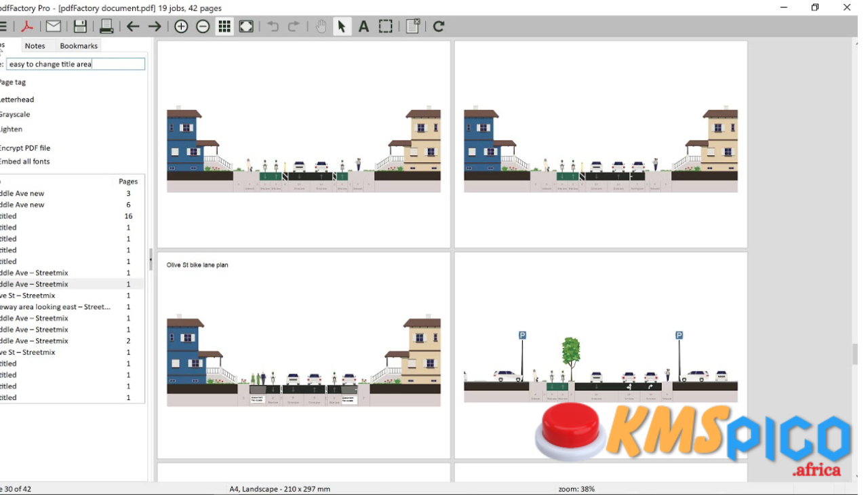868x495 pixels.
Task: Select the Ave new job with 6 pages
Action: tap(72, 205)
